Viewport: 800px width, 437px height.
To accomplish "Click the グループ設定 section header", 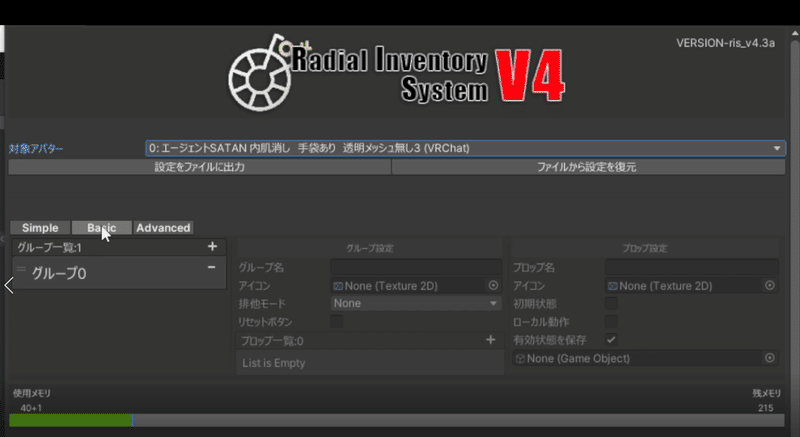I will 369,248.
